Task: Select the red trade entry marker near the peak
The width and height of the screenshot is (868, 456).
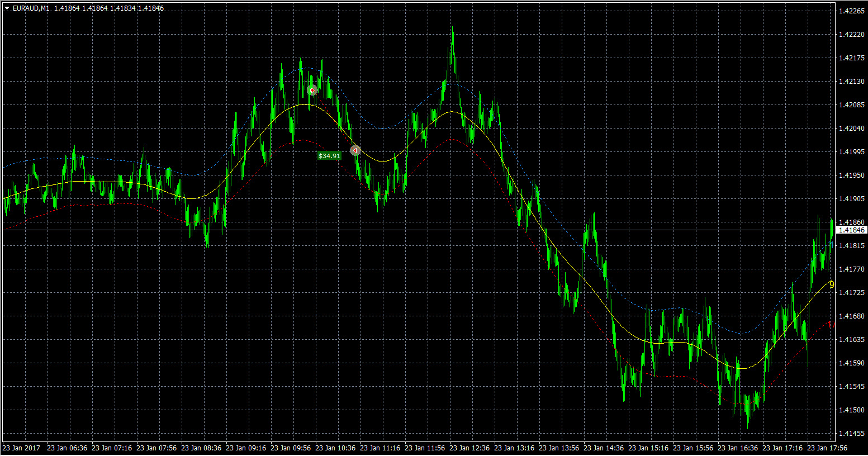Action: pyautogui.click(x=312, y=90)
